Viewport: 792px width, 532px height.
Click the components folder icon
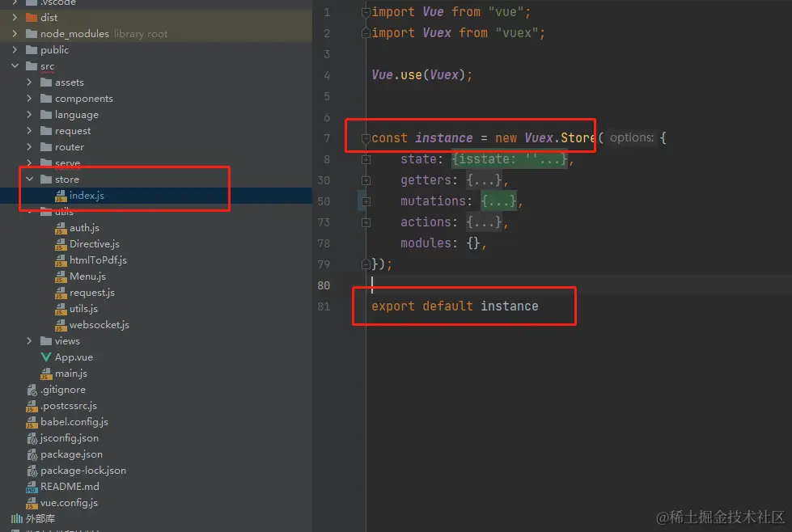[46, 99]
